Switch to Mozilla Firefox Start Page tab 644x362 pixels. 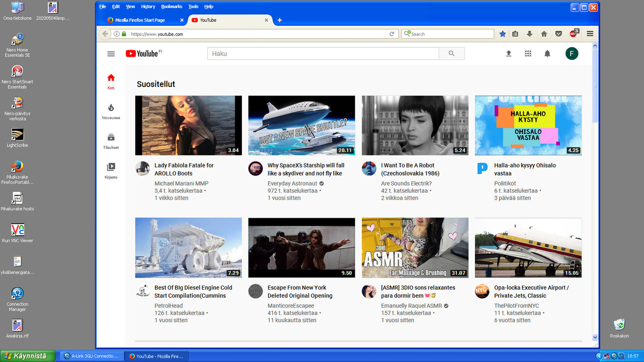(x=140, y=20)
